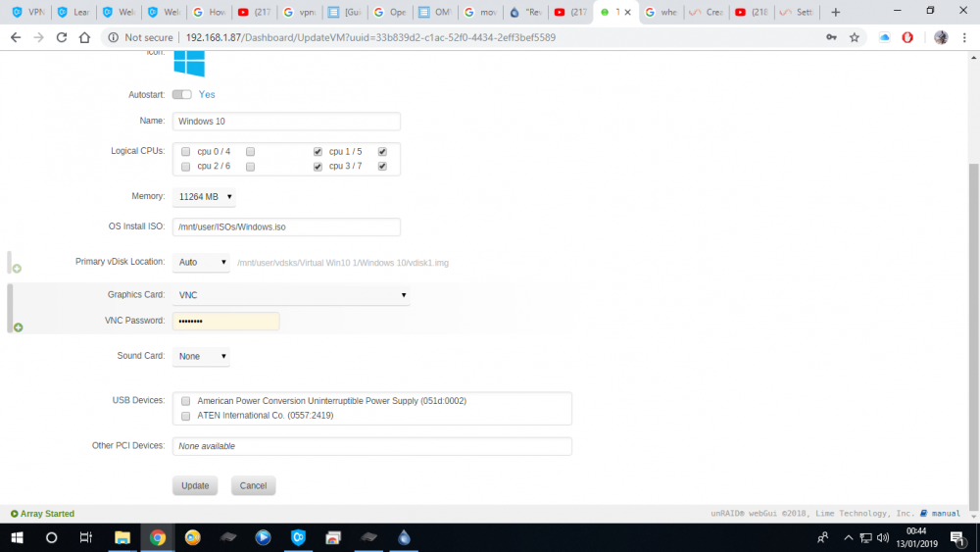This screenshot has width=980, height=552.
Task: Switch to the "Rev" browser tab
Action: [x=526, y=12]
